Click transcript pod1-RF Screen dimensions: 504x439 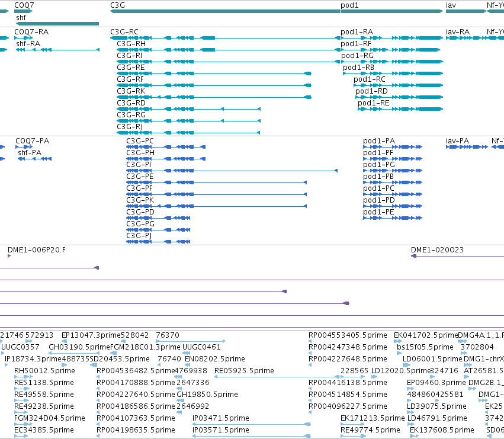(356, 44)
